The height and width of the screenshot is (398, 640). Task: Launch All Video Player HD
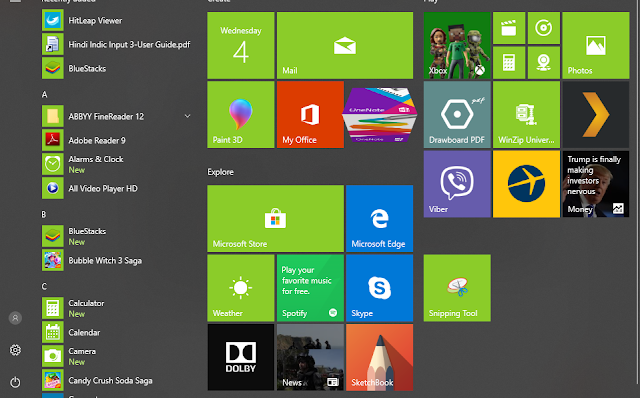[116, 188]
